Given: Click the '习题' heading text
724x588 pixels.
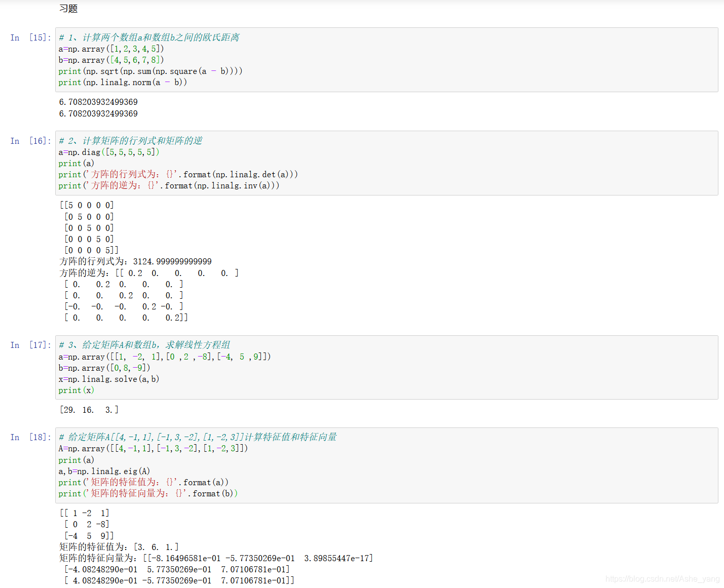Looking at the screenshot, I should (x=68, y=9).
